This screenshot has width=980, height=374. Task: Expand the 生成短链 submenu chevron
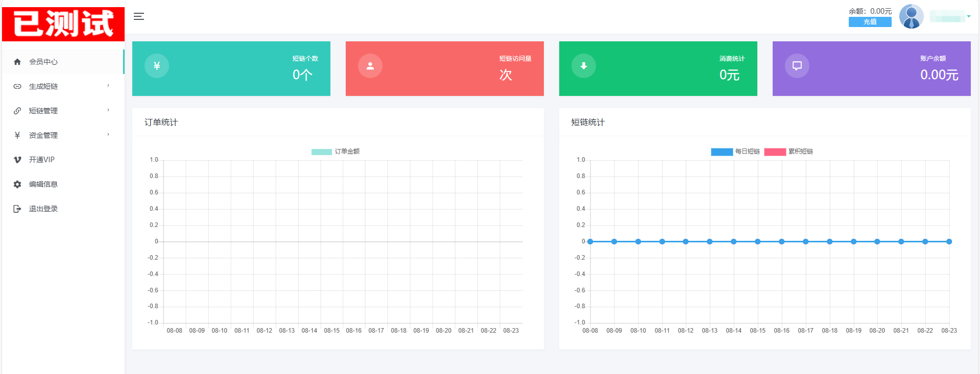tap(108, 86)
